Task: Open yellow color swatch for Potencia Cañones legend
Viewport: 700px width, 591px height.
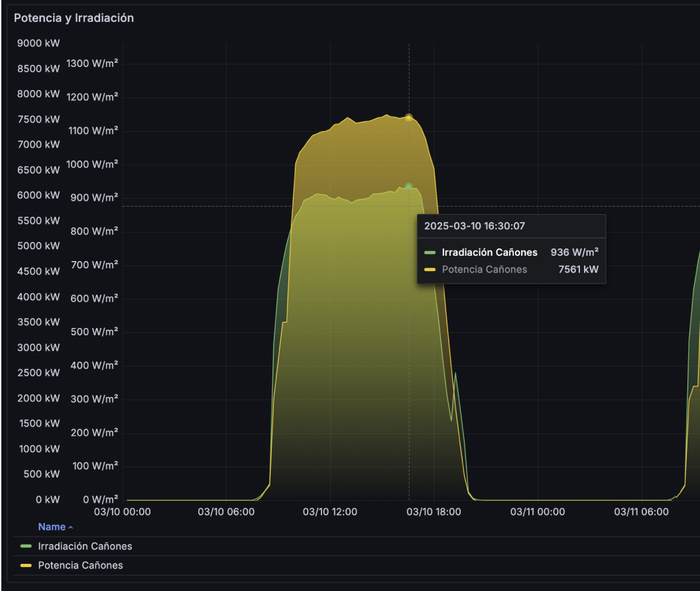Action: (27, 566)
